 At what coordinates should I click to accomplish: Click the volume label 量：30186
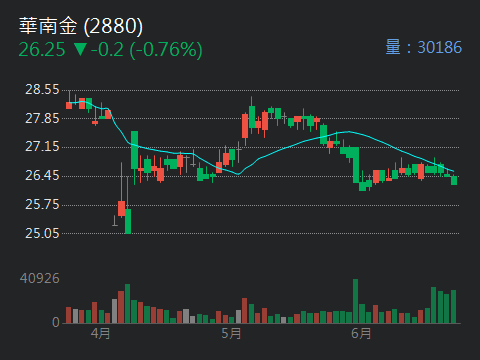click(424, 47)
